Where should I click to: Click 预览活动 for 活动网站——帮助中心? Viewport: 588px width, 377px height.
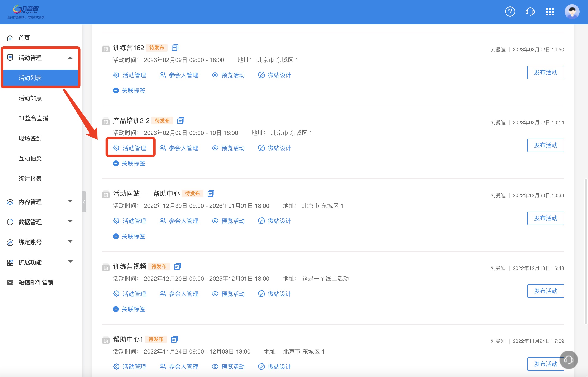[228, 221]
